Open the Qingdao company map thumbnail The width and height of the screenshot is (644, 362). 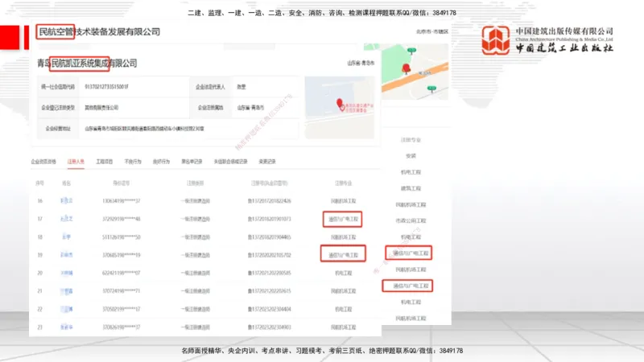tap(339, 107)
